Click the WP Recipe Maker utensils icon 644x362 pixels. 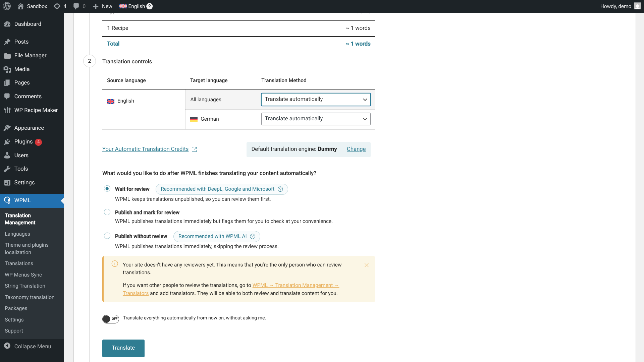click(7, 110)
